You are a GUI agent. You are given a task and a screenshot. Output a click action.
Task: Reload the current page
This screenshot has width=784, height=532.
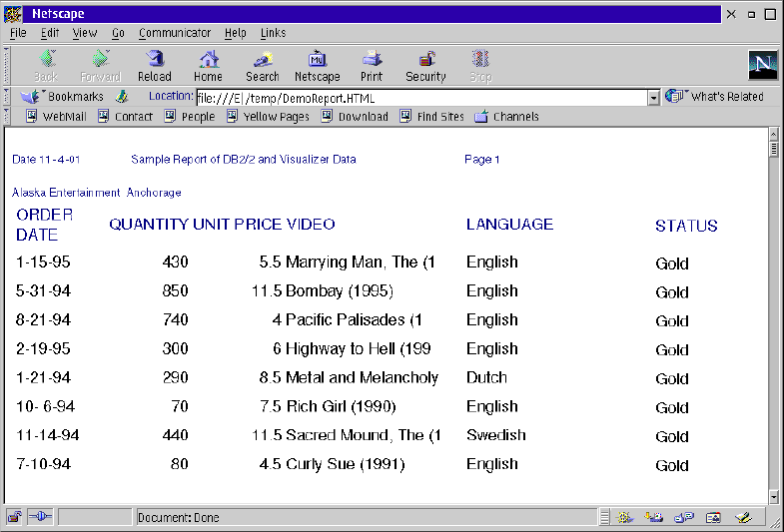[x=155, y=66]
